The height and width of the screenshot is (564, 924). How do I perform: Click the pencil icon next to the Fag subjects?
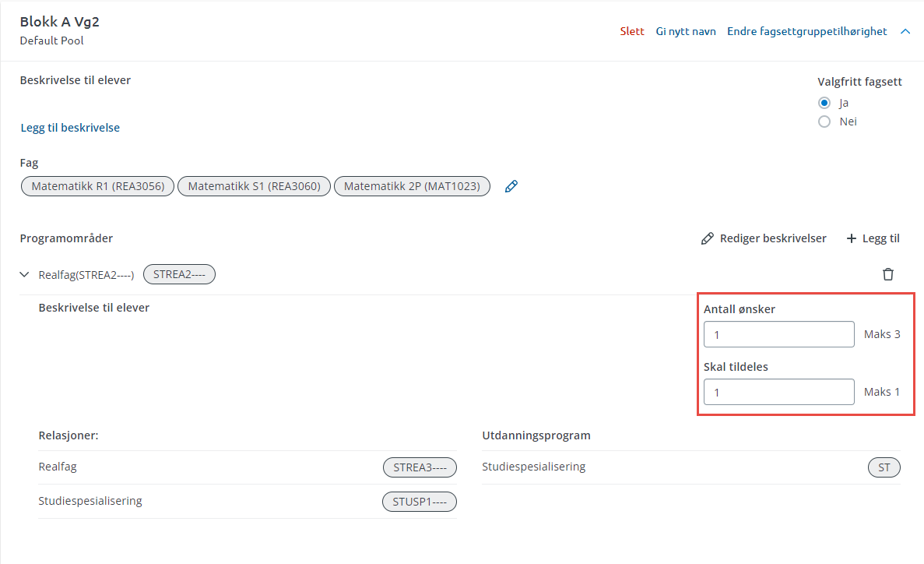coord(511,186)
